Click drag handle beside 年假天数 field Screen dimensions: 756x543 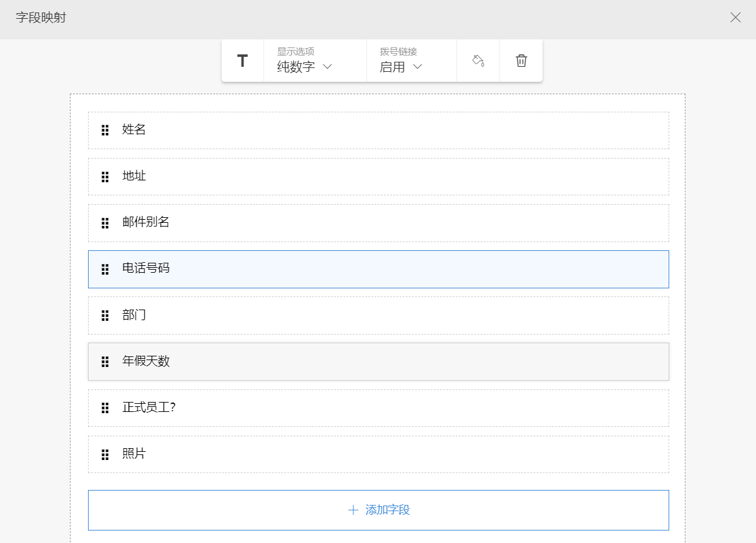(105, 361)
